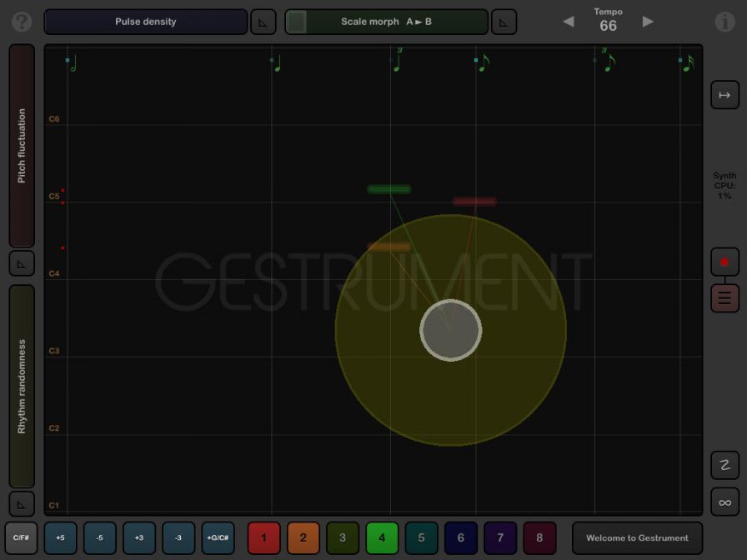Image resolution: width=747 pixels, height=560 pixels.
Task: Click the corner expander beside Scale morph
Action: click(x=504, y=21)
